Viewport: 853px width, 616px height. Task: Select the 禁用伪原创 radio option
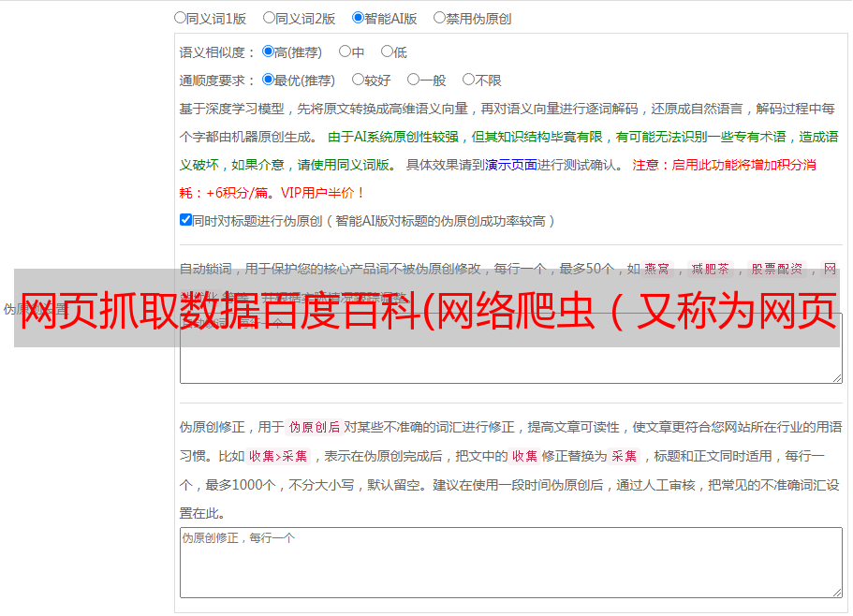pyautogui.click(x=439, y=18)
